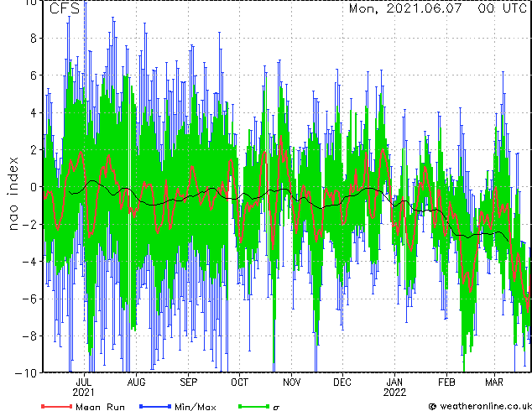Click the y-axis value 6
The height and width of the screenshot is (411, 532).
coord(34,75)
